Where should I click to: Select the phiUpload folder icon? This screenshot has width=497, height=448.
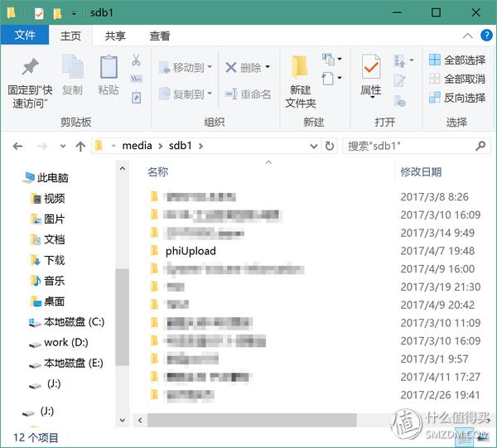pos(154,251)
